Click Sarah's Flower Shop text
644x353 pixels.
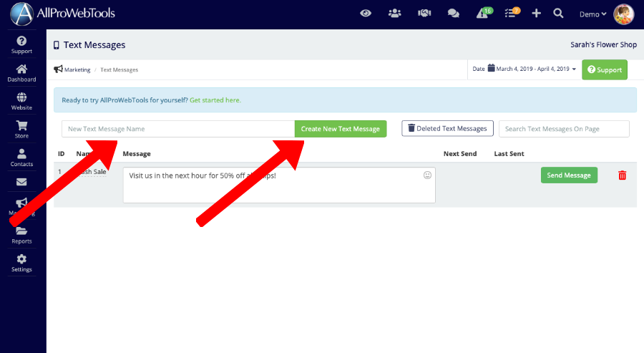tap(603, 44)
